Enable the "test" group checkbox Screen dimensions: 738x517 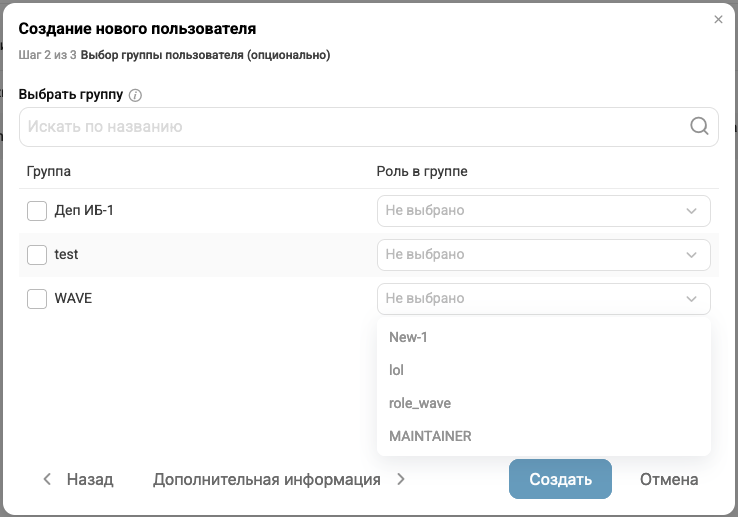(37, 255)
